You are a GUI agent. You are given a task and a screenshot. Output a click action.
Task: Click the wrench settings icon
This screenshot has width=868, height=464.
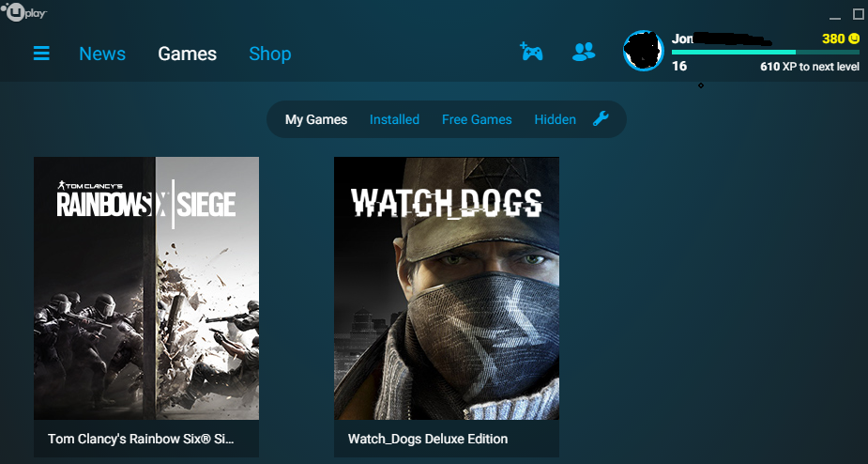click(601, 118)
